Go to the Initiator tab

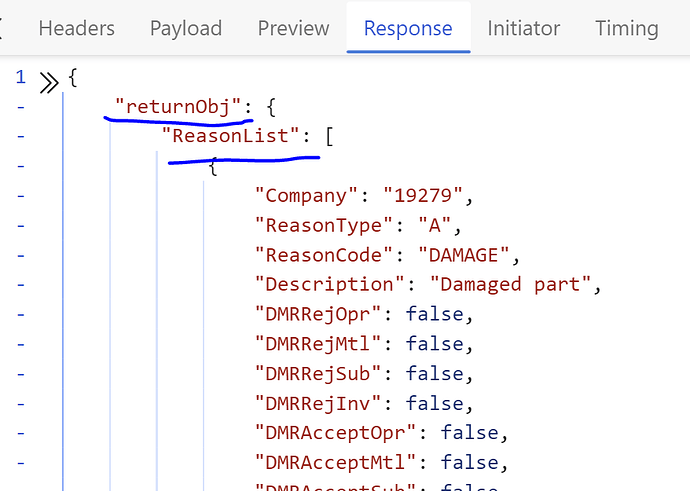[523, 28]
